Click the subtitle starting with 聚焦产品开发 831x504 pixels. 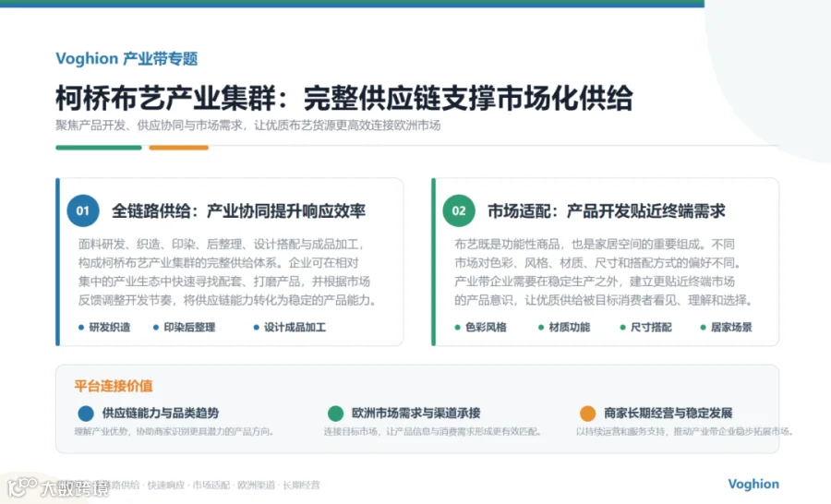pos(248,126)
